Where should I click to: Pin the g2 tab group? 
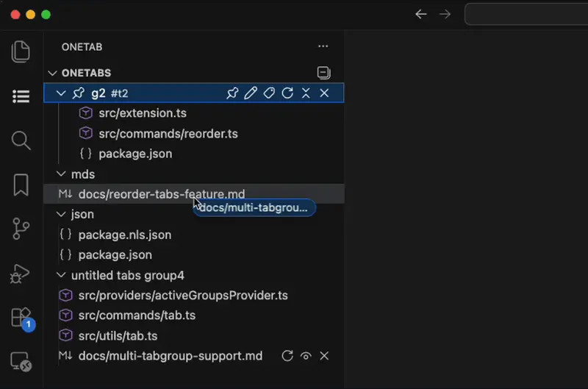pyautogui.click(x=232, y=93)
